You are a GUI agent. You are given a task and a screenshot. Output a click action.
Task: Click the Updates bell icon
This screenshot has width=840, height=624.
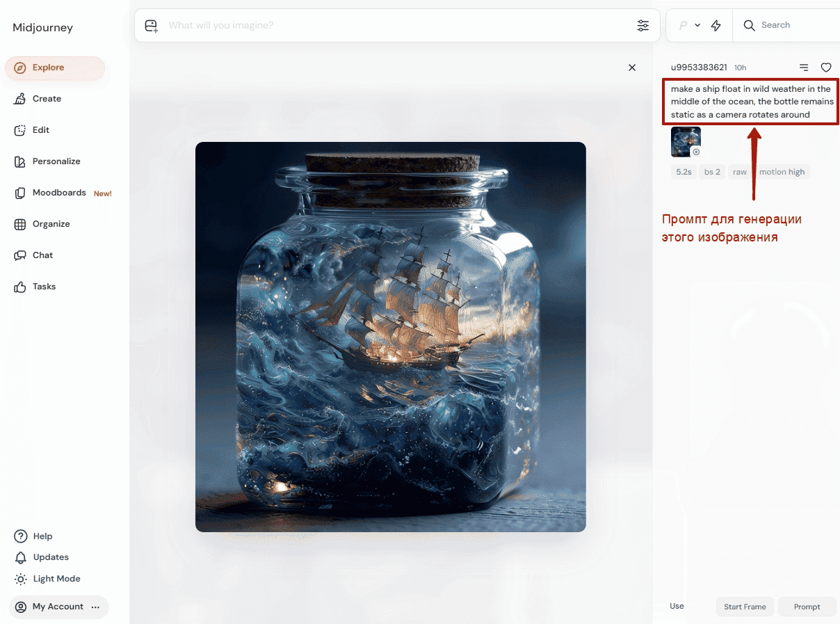tap(20, 557)
